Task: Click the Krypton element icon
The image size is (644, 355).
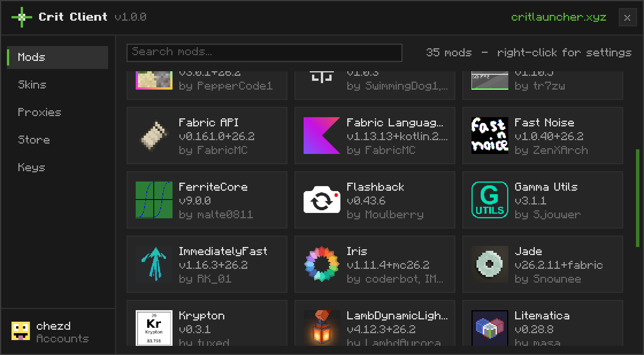Action: (x=154, y=328)
